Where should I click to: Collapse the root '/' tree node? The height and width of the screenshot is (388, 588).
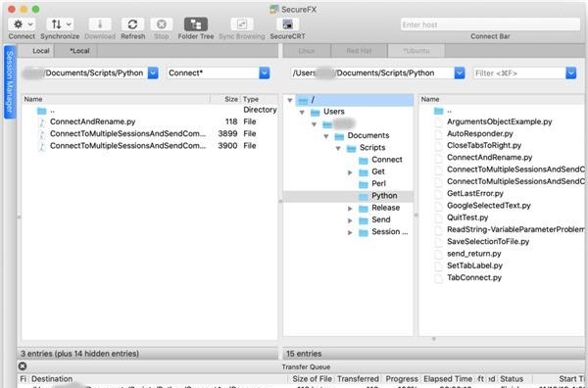[289, 100]
